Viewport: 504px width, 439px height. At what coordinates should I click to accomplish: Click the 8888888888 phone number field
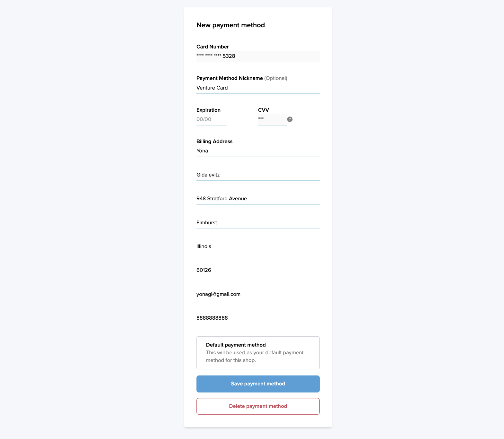click(258, 318)
